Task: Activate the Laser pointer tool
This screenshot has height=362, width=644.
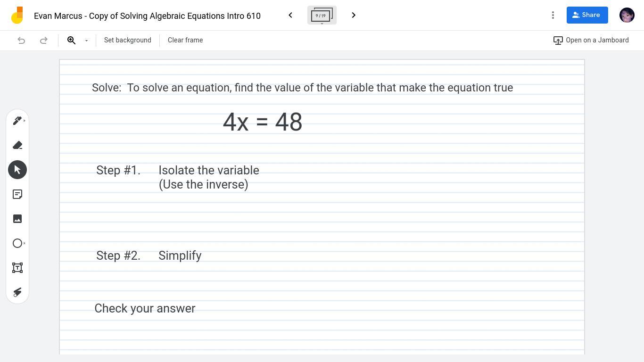Action: pos(17,292)
